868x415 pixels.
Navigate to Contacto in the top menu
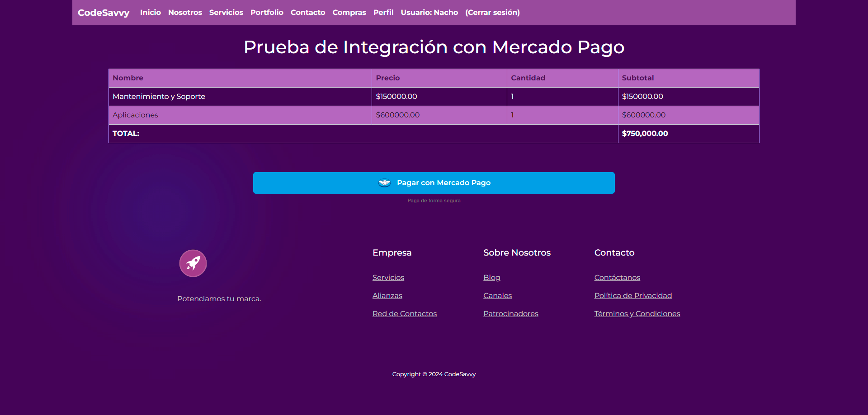(308, 13)
